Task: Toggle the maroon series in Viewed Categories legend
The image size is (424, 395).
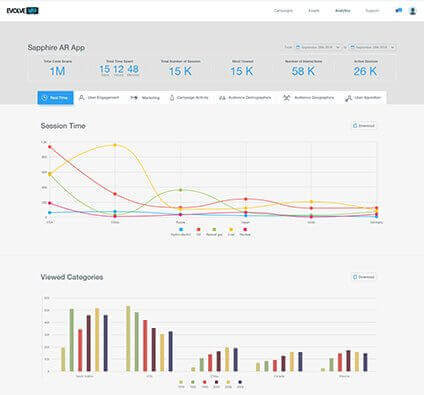Action: 216,384
